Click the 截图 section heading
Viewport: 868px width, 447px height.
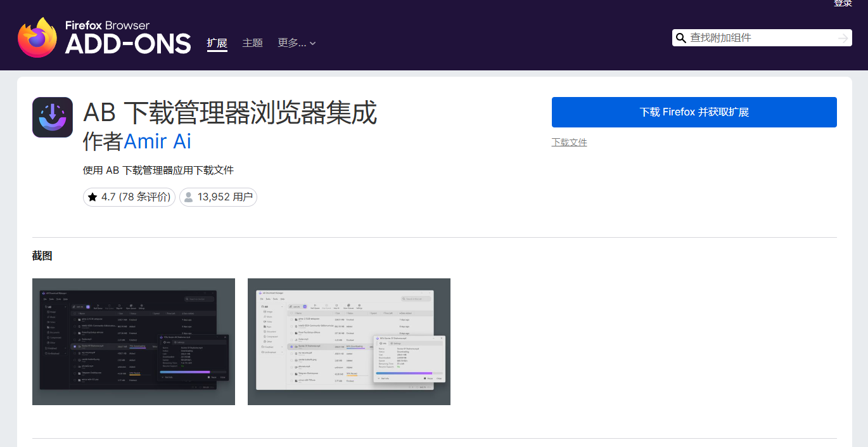42,256
